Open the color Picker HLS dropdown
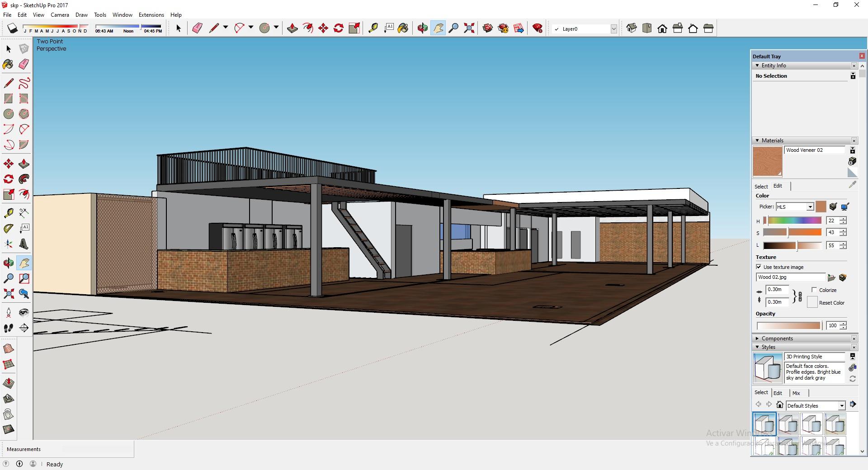 point(810,207)
